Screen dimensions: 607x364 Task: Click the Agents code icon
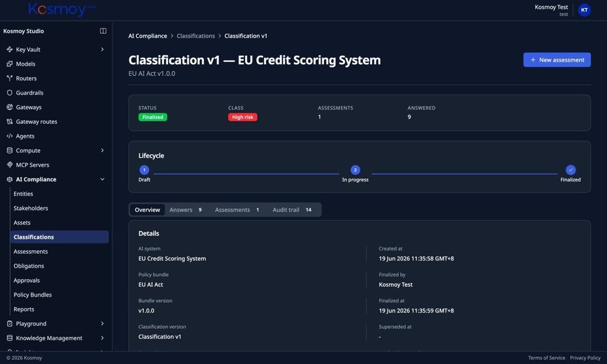tap(10, 136)
